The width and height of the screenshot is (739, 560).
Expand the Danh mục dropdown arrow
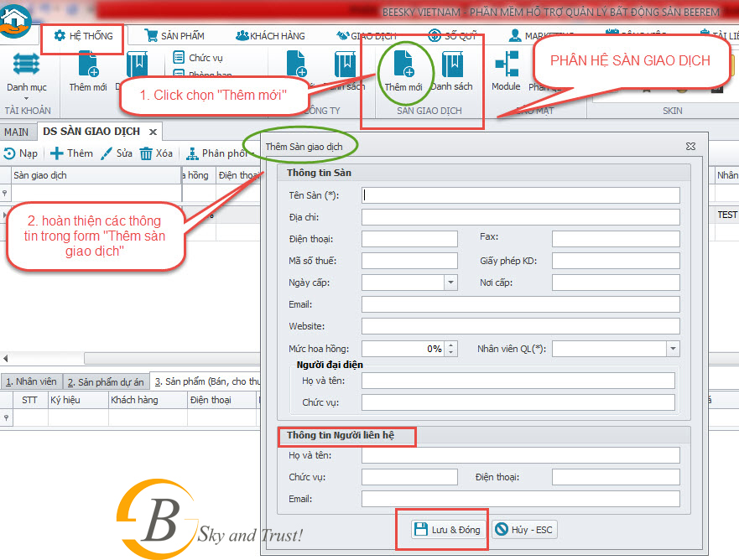point(26,98)
